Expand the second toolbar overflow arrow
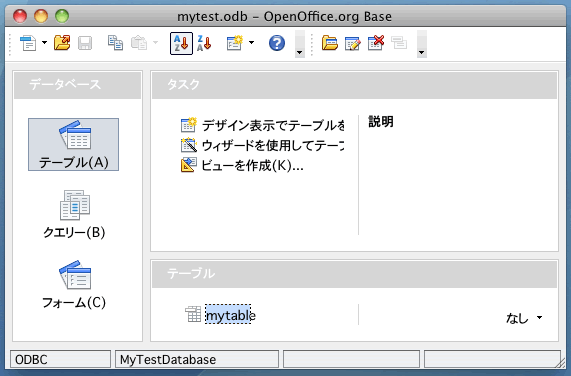 click(422, 44)
